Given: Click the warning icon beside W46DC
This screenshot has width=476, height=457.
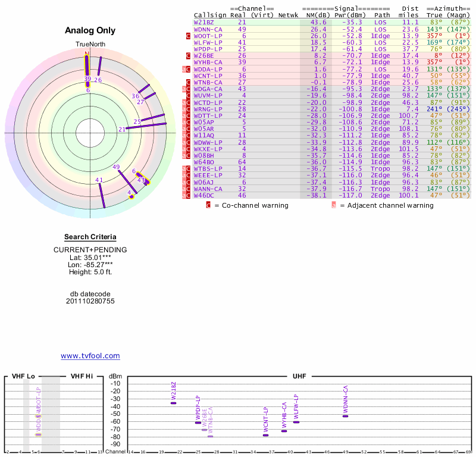Looking at the screenshot, I should (x=188, y=195).
